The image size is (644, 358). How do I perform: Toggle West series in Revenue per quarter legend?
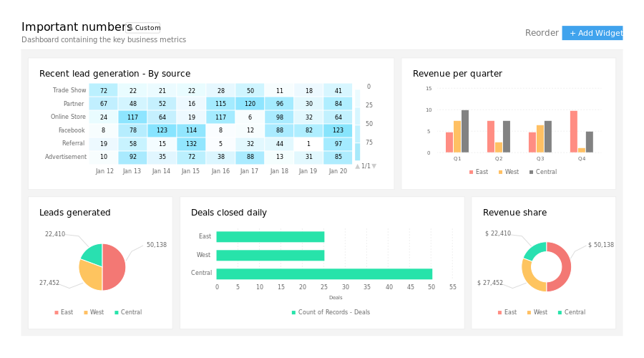click(x=509, y=172)
